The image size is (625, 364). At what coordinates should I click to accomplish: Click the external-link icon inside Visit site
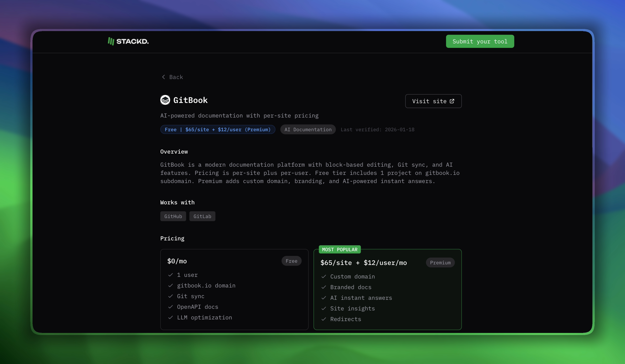click(x=452, y=101)
